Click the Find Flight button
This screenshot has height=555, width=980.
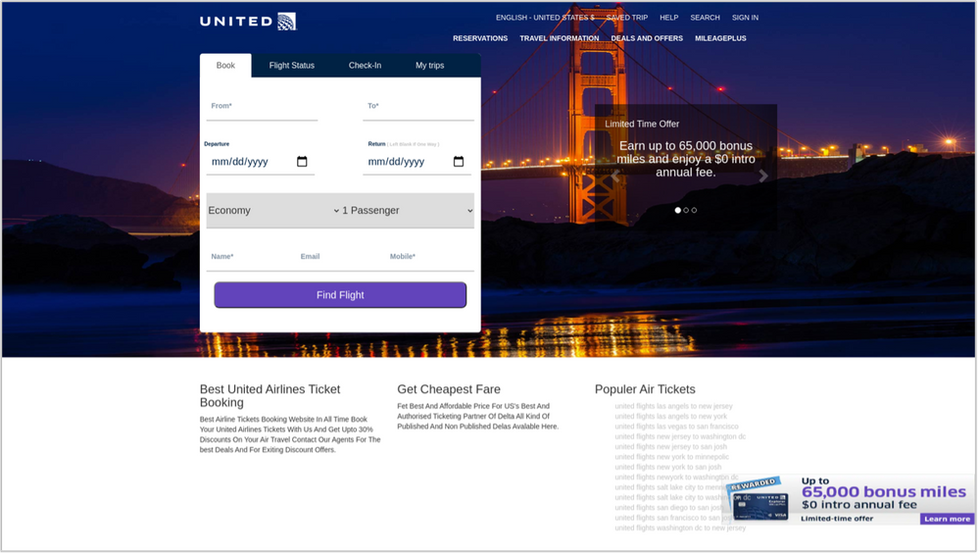(x=340, y=295)
